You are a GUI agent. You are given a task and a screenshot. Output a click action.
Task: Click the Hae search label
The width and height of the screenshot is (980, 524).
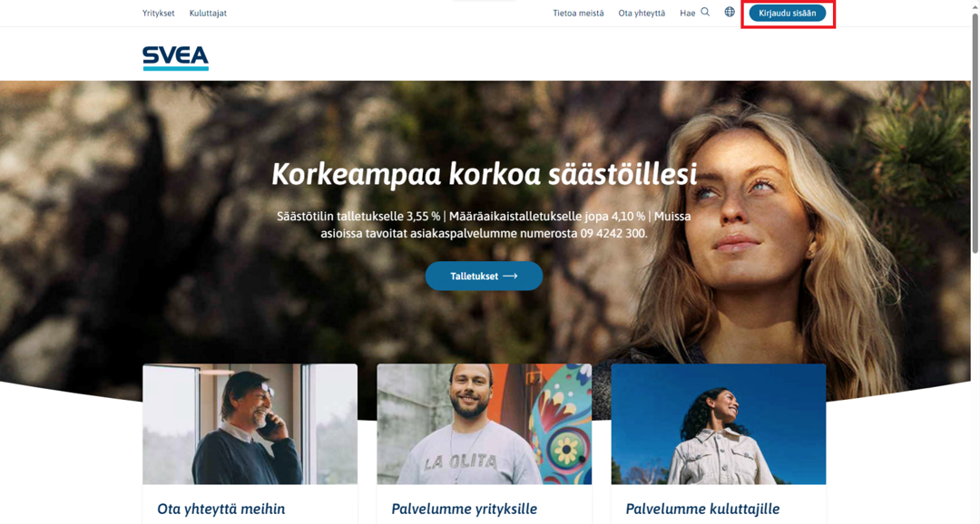point(688,13)
